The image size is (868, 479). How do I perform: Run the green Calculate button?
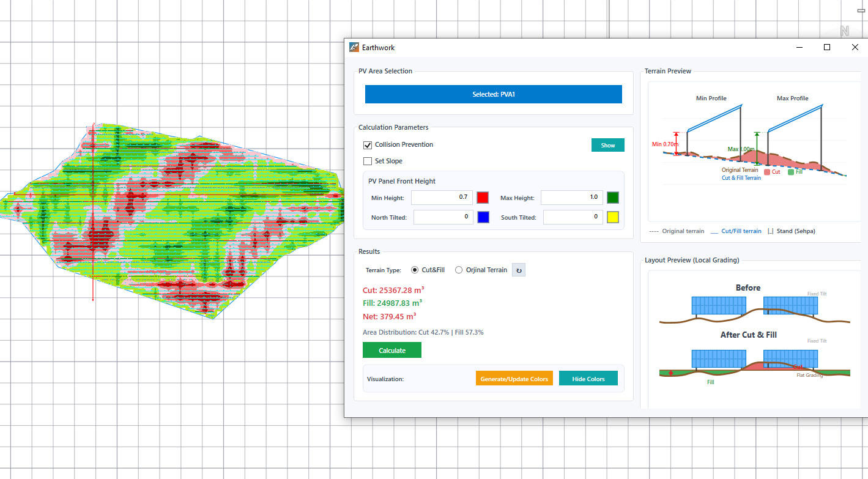pos(392,350)
